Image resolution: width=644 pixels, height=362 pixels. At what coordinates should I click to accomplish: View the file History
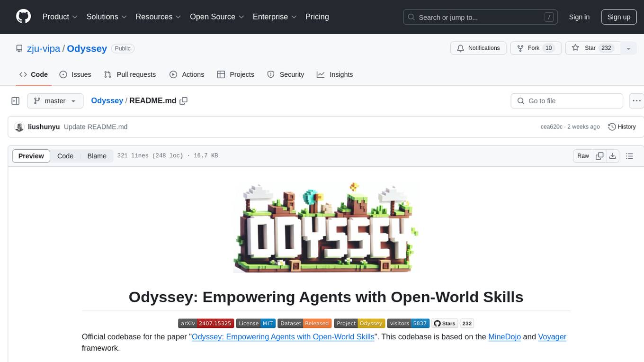pyautogui.click(x=622, y=127)
